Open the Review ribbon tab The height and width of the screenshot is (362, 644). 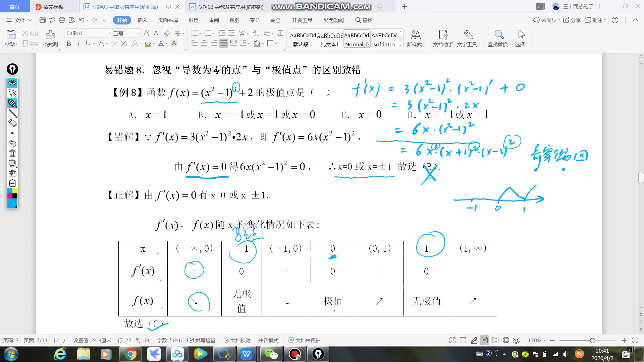[214, 20]
